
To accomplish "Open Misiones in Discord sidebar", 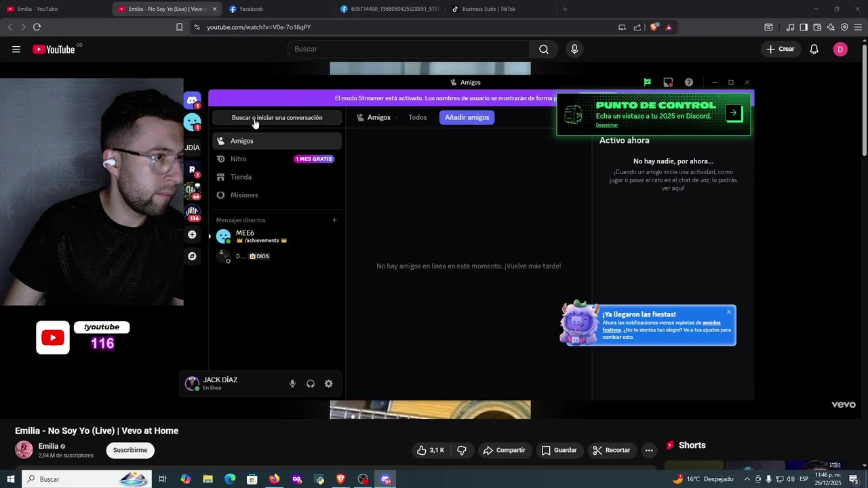I will [277, 195].
